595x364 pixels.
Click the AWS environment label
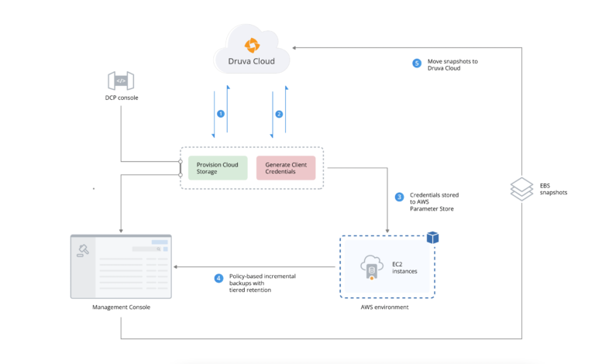[385, 307]
